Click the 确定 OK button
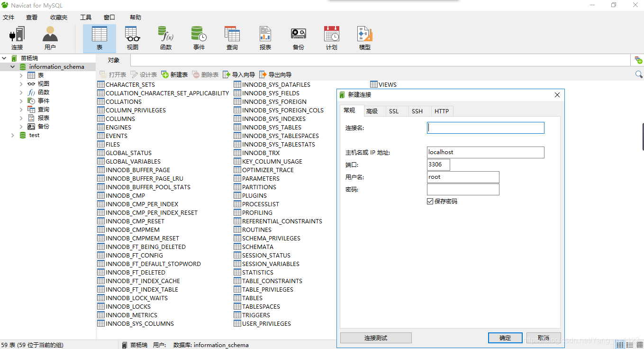This screenshot has width=644, height=349. 505,338
